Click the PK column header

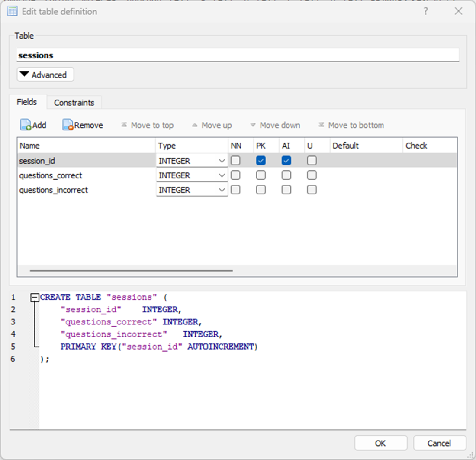pyautogui.click(x=266, y=146)
